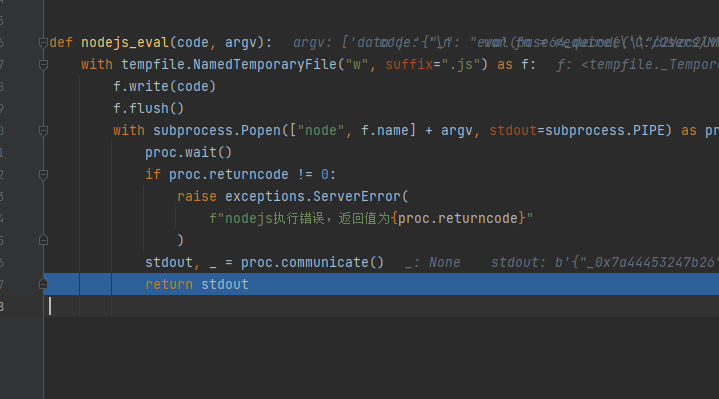The height and width of the screenshot is (399, 719).
Task: Click the proc.wait() call
Action: pyautogui.click(x=188, y=152)
